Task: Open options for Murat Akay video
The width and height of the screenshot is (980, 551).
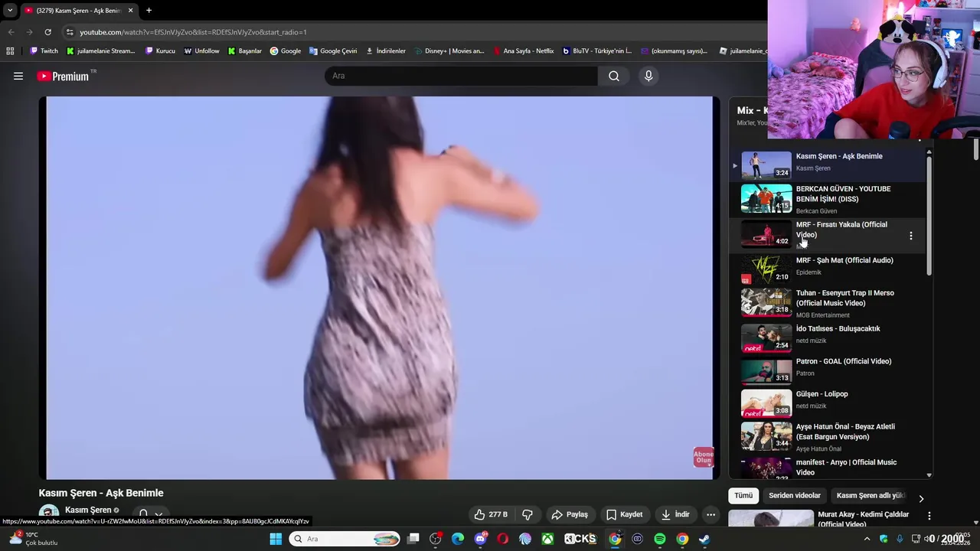Action: click(x=929, y=517)
